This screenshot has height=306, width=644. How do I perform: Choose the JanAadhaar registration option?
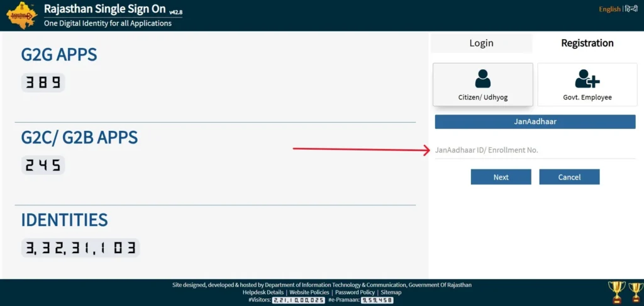[x=535, y=122]
